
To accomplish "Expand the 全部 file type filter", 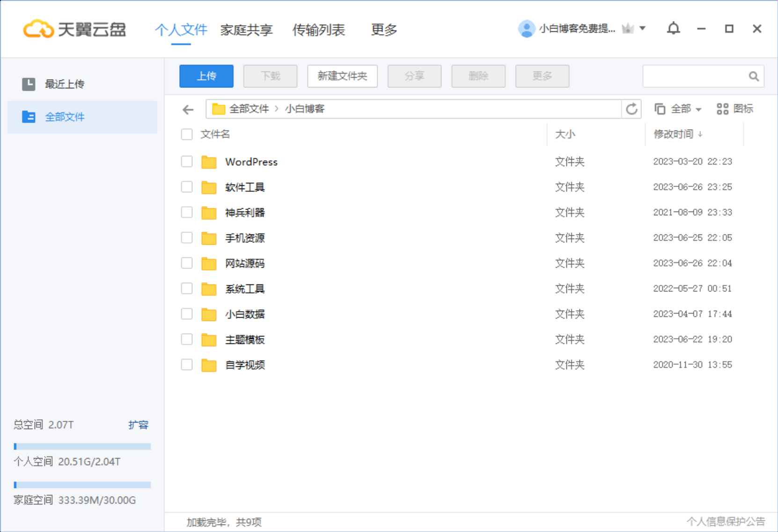I will pos(678,109).
